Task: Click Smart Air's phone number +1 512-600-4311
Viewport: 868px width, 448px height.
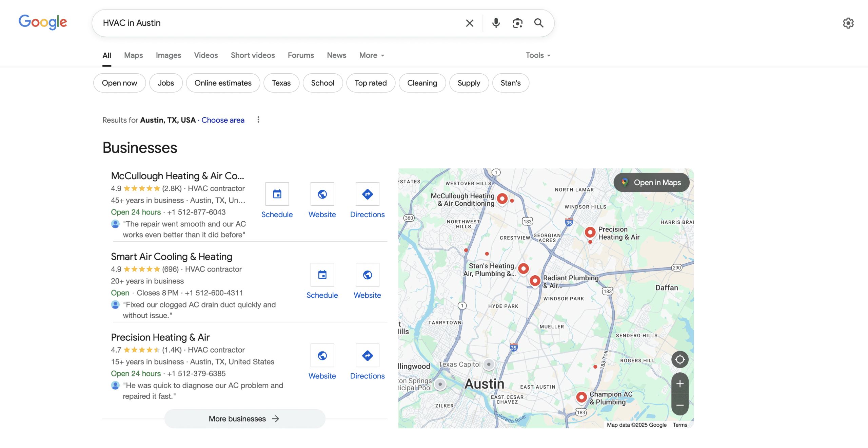Action: (214, 293)
